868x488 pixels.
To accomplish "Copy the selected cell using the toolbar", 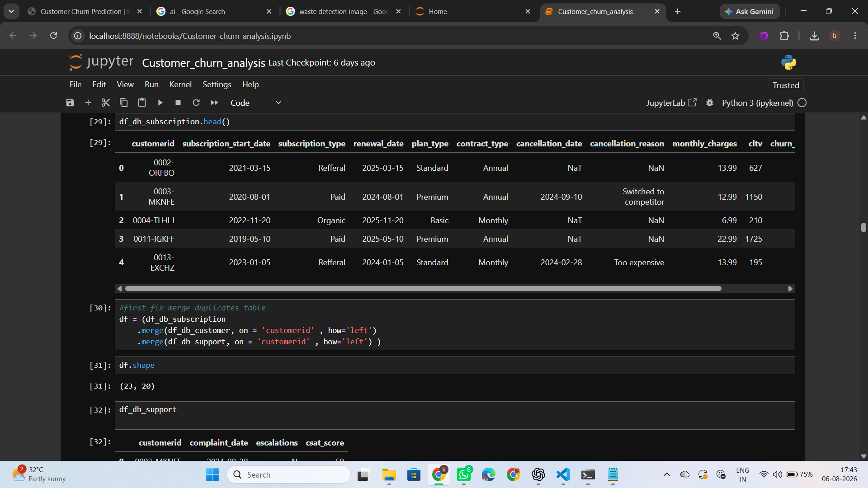I will tap(123, 103).
